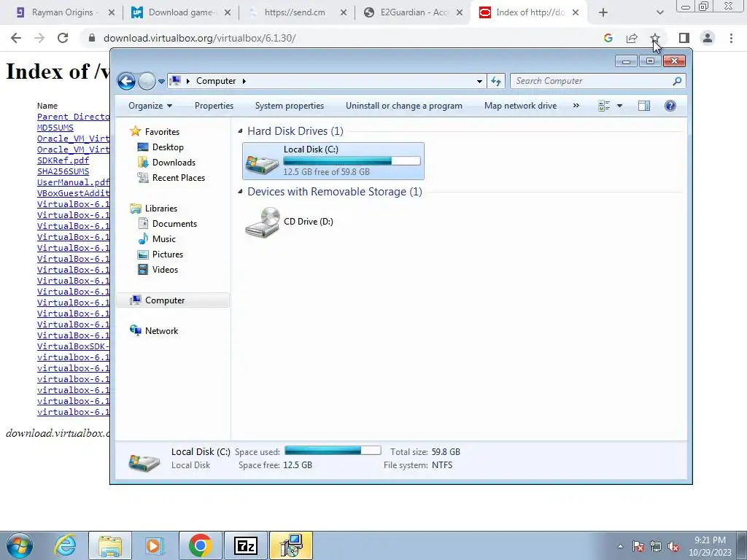Open the Videos library
The image size is (747, 560).
pyautogui.click(x=165, y=270)
